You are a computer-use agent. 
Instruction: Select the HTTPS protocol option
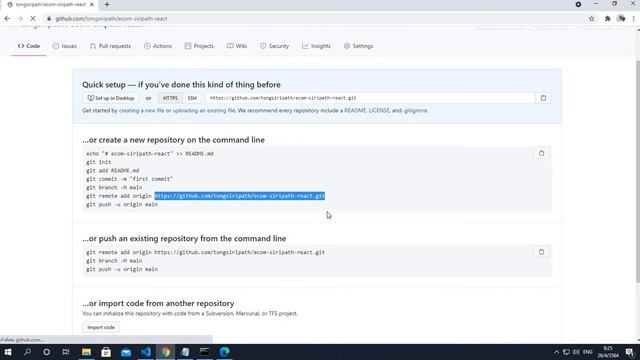point(170,98)
